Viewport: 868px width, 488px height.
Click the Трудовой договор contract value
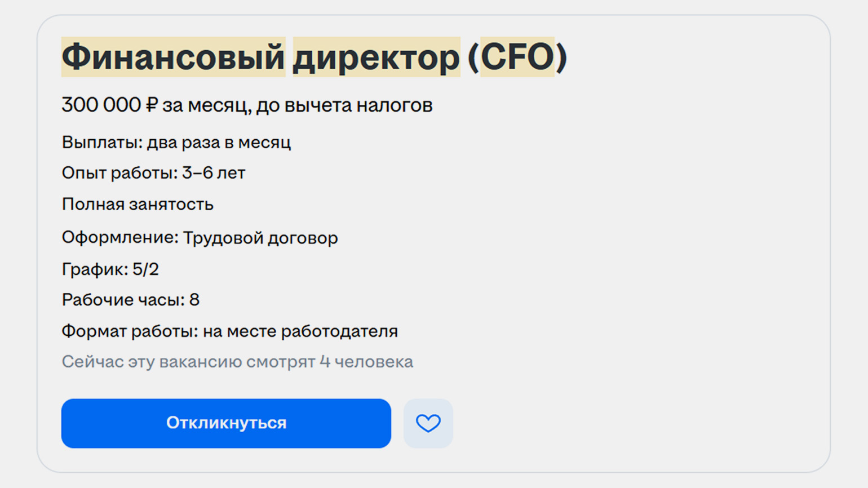coord(260,238)
